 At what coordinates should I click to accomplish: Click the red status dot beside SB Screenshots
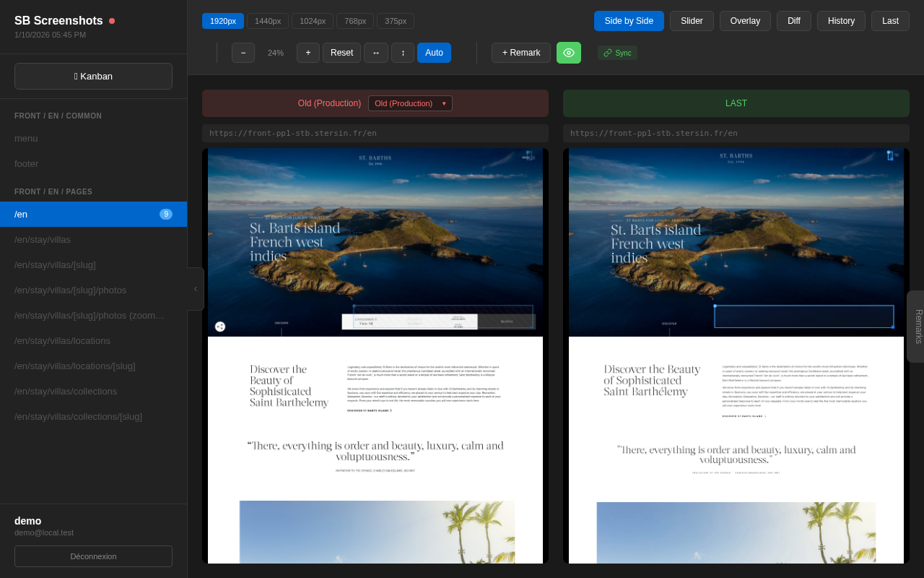(x=112, y=21)
